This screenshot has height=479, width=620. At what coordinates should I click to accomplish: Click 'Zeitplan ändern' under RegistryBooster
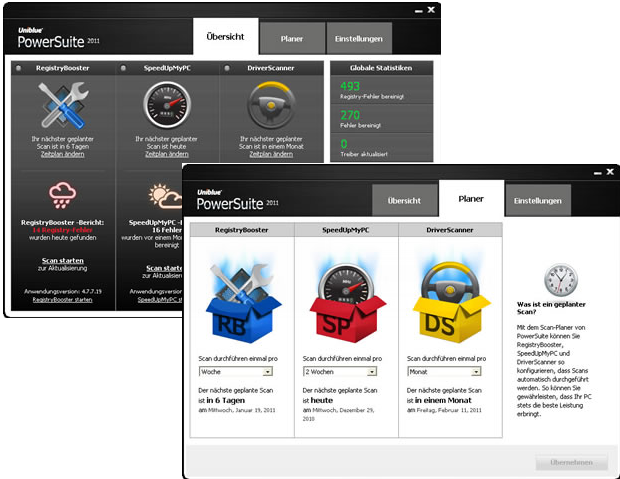(62, 154)
